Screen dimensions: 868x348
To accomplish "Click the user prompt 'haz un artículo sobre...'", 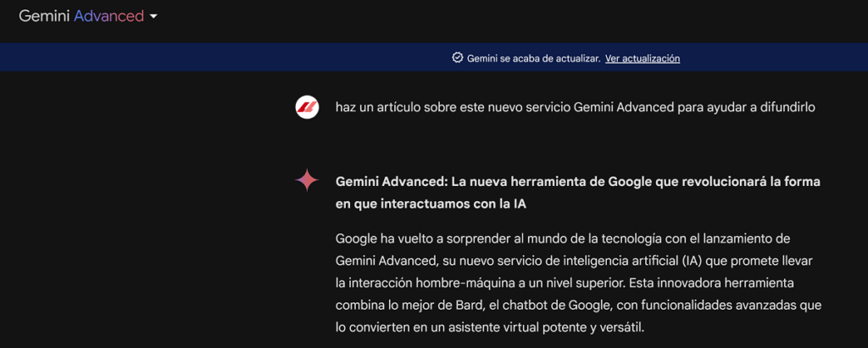I will pyautogui.click(x=576, y=107).
